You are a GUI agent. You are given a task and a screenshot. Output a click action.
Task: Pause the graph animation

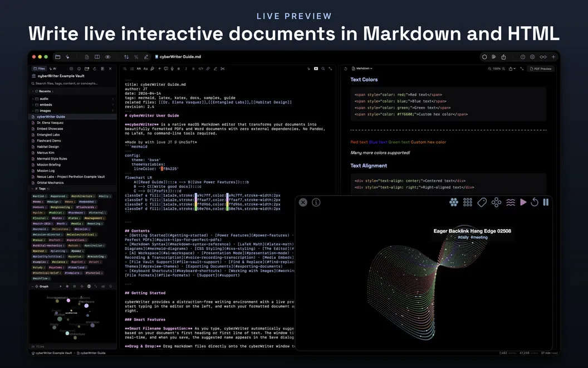click(546, 202)
